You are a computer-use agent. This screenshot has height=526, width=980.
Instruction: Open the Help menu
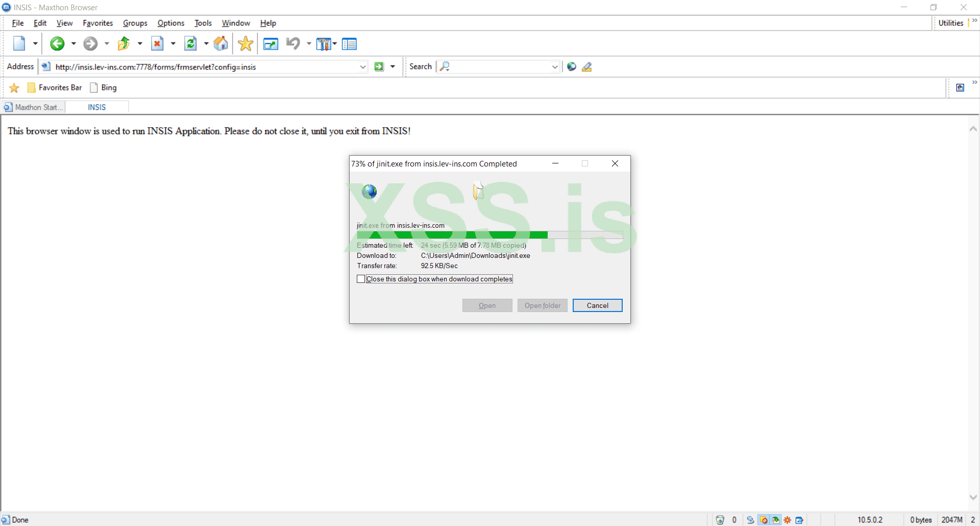(268, 23)
